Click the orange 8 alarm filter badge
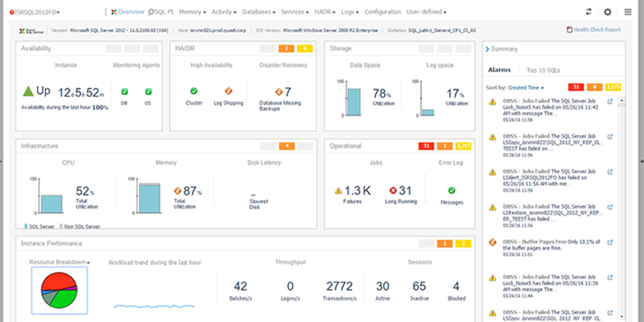The width and height of the screenshot is (644, 322). point(594,87)
